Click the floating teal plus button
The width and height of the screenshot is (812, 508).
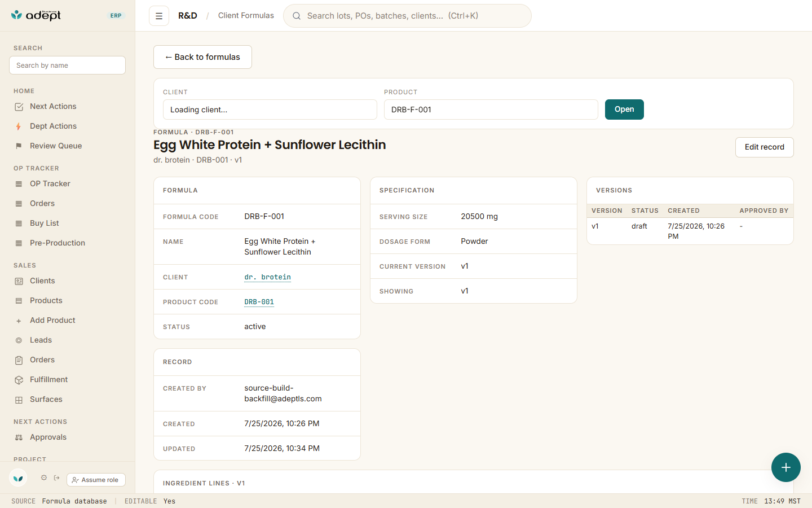point(786,467)
